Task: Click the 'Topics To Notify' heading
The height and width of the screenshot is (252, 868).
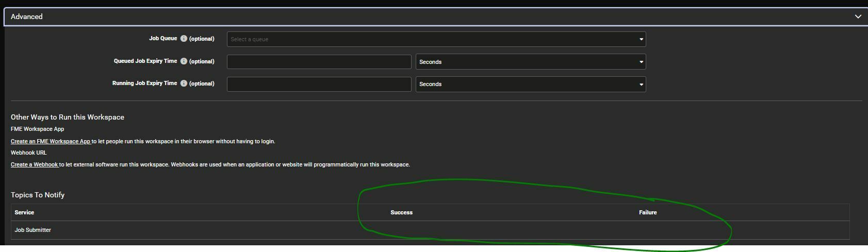Action: 38,195
